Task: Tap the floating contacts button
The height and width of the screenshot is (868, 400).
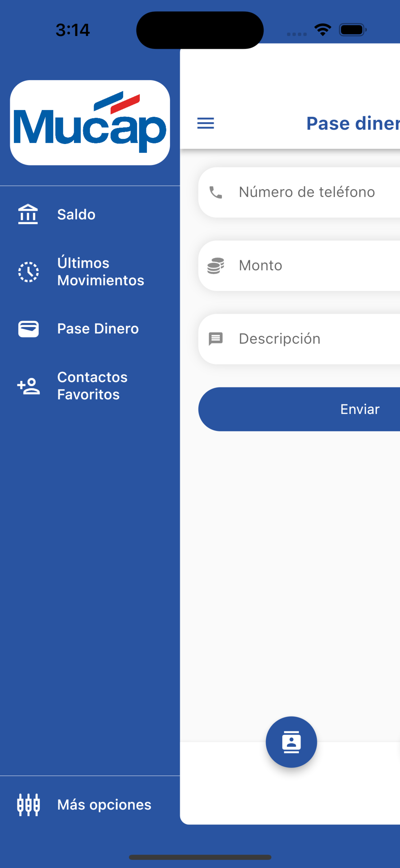Action: pos(291,742)
